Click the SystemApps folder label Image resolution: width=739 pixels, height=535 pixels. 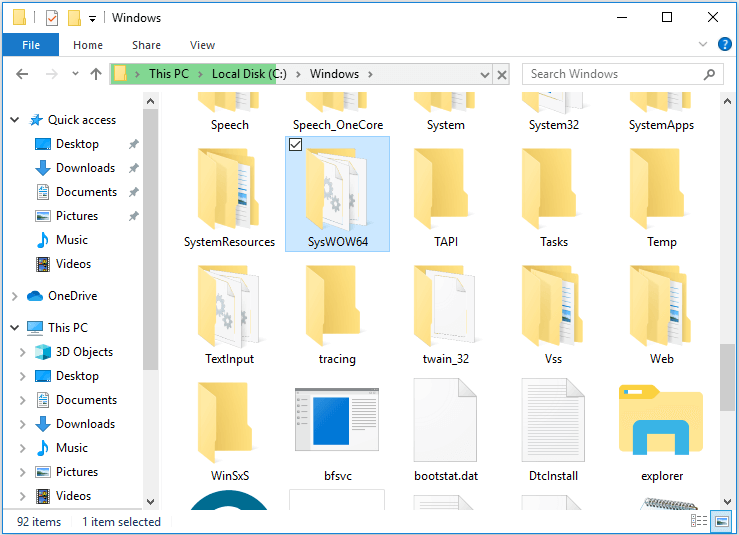pos(661,125)
